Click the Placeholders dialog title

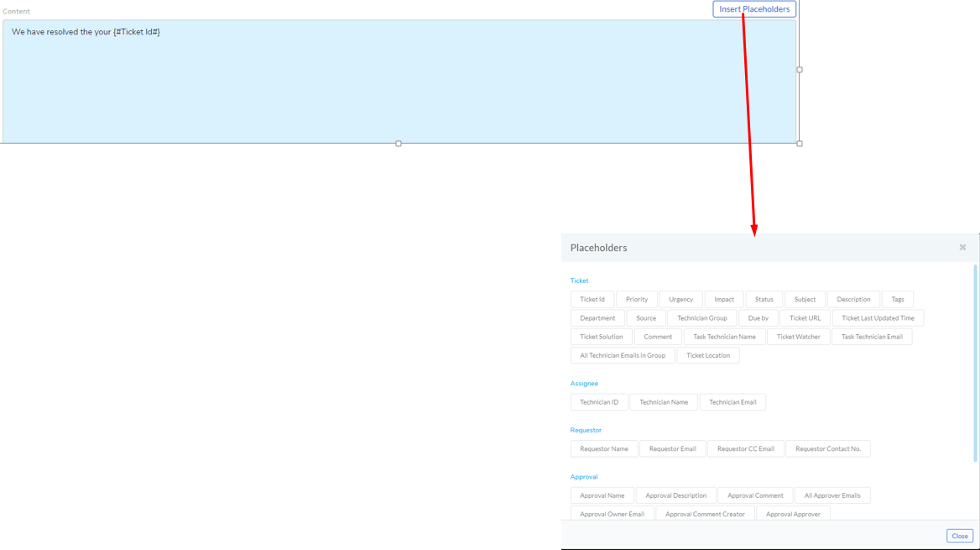pos(599,248)
